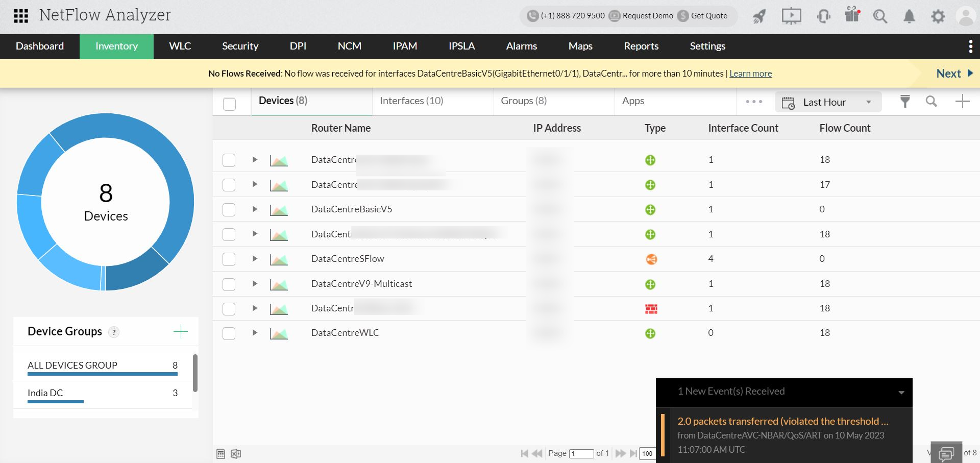The height and width of the screenshot is (463, 980).
Task: Click the green type icon for DataCentreV9-Multicast
Action: 650,284
